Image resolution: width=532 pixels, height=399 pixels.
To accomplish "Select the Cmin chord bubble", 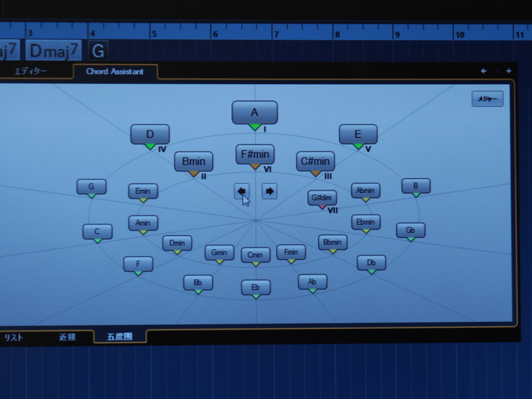I will (x=255, y=255).
